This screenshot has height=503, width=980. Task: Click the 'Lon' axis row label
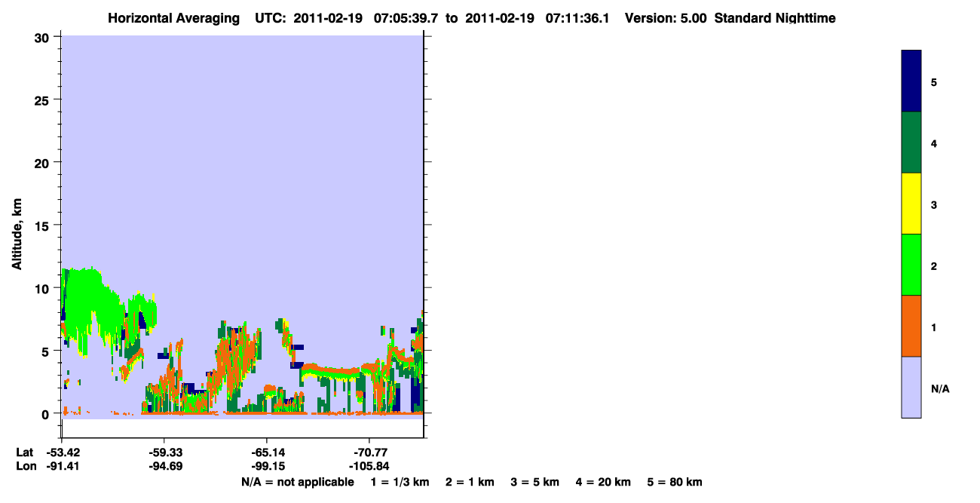[26, 466]
